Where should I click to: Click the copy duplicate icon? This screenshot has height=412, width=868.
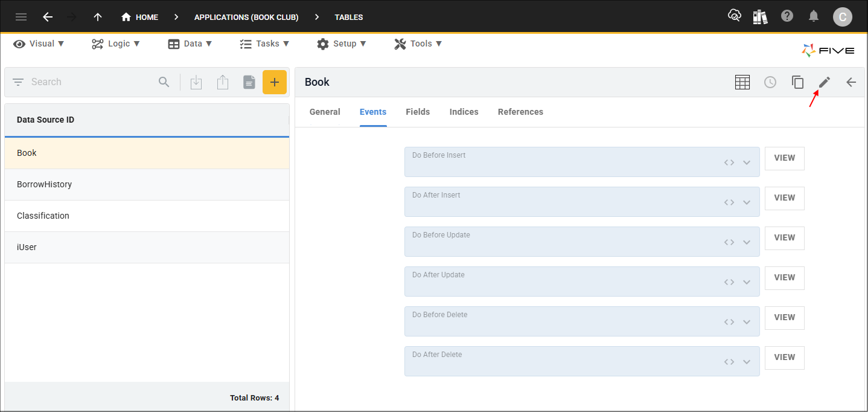click(798, 82)
